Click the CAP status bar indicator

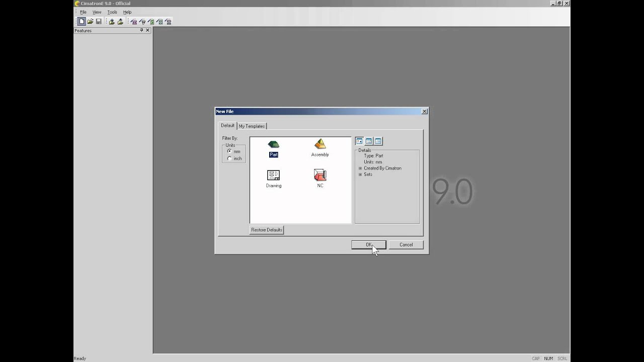[x=536, y=358]
